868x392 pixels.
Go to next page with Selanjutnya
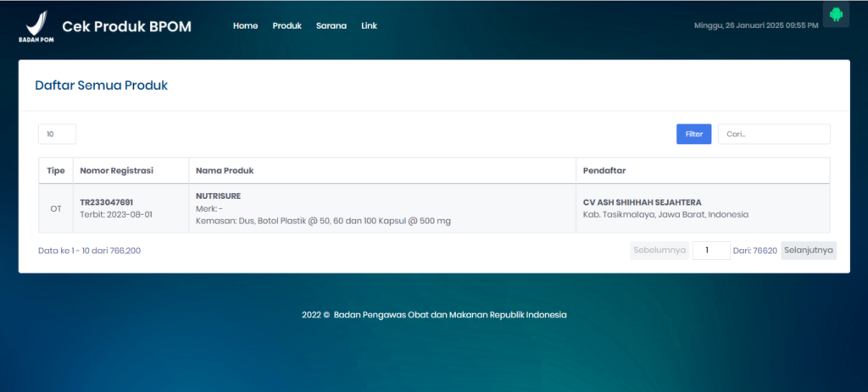coord(808,250)
